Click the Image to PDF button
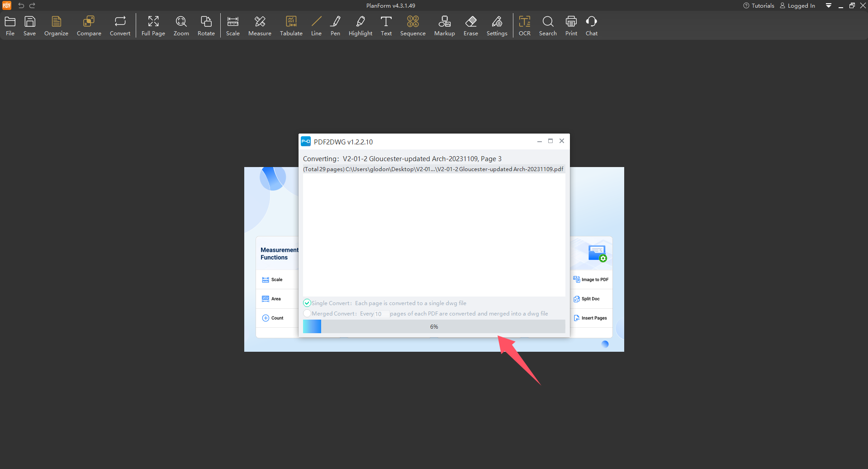 click(591, 279)
